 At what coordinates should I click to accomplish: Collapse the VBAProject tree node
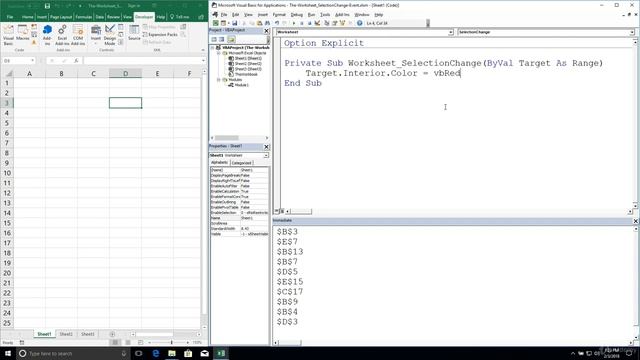tap(213, 48)
